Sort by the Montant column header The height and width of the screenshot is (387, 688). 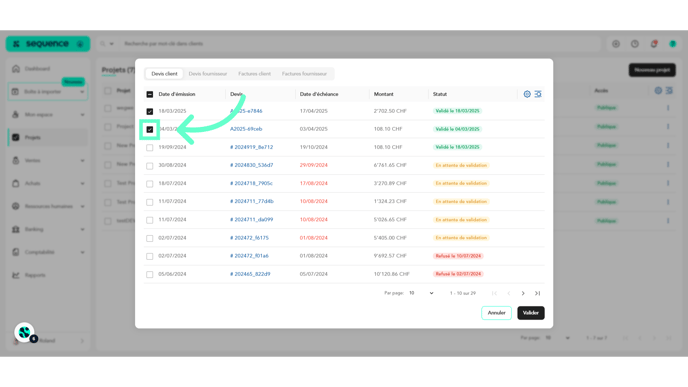[383, 94]
